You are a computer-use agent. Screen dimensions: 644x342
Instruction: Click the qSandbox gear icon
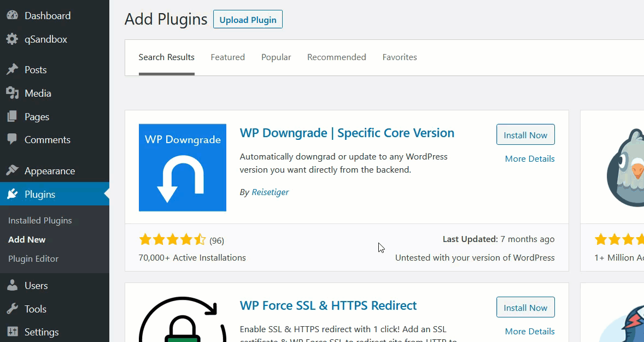point(13,39)
